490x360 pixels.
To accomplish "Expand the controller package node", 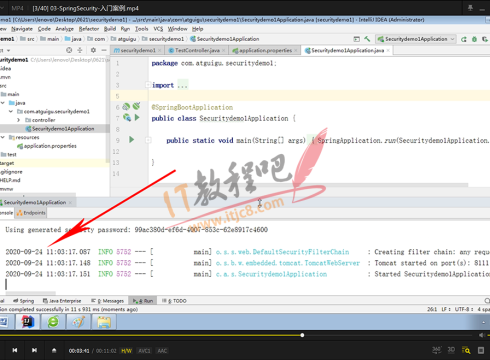I will [x=19, y=120].
